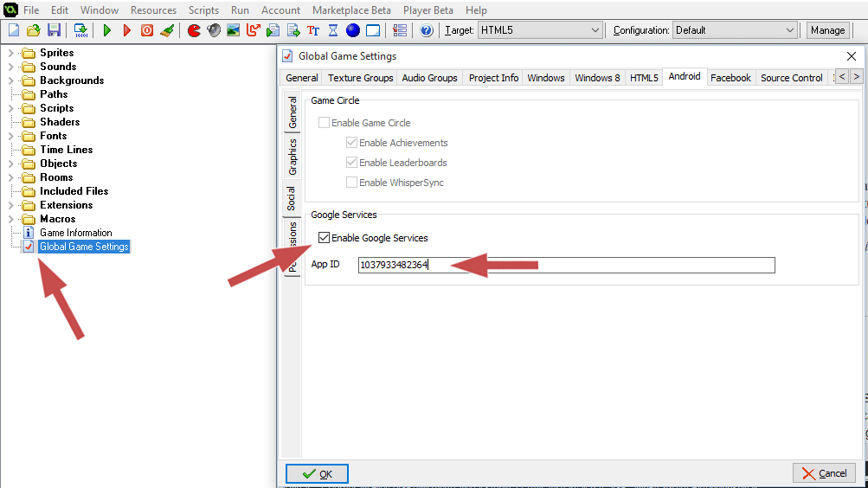Open the Configuration dropdown
This screenshot has height=488, width=868.
point(735,30)
